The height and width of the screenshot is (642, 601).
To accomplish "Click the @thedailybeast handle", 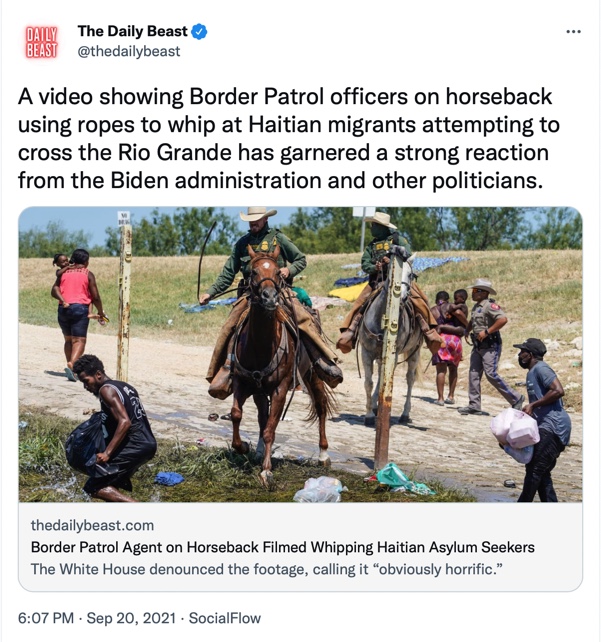I will [129, 51].
